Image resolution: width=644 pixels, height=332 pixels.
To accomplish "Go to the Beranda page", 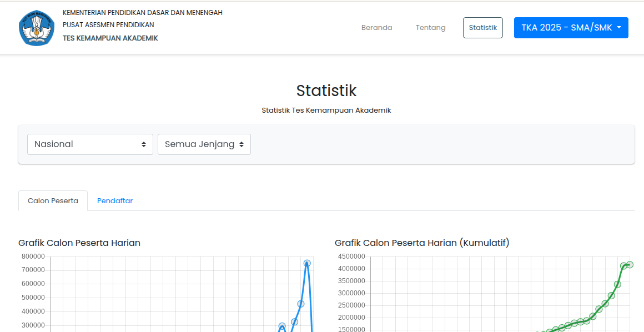I will pos(376,28).
